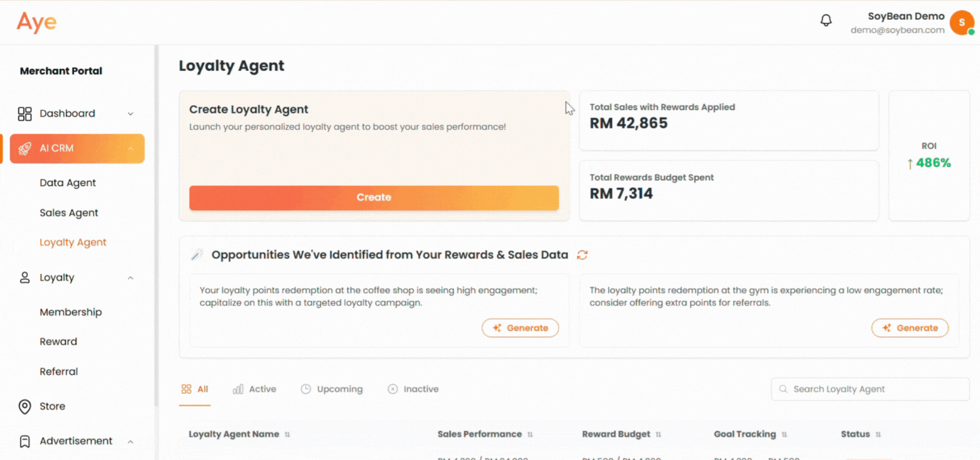Open the Inactive agents tab

click(x=413, y=389)
